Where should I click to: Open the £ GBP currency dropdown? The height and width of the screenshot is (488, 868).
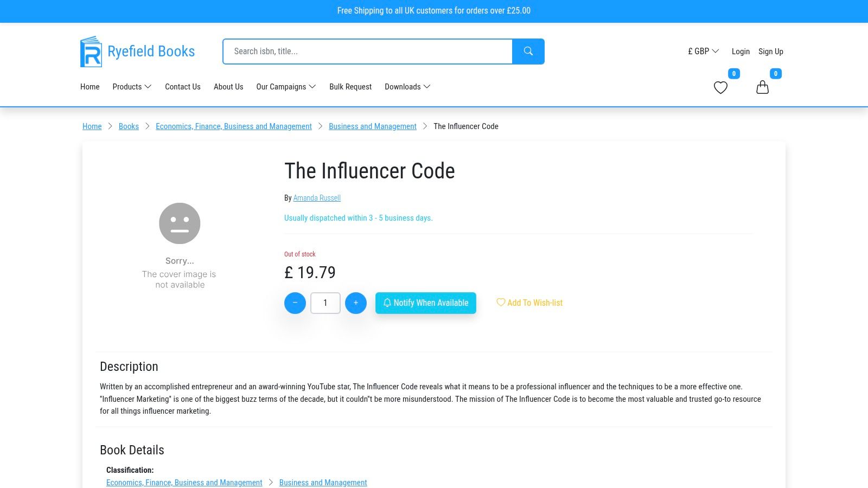pos(704,51)
